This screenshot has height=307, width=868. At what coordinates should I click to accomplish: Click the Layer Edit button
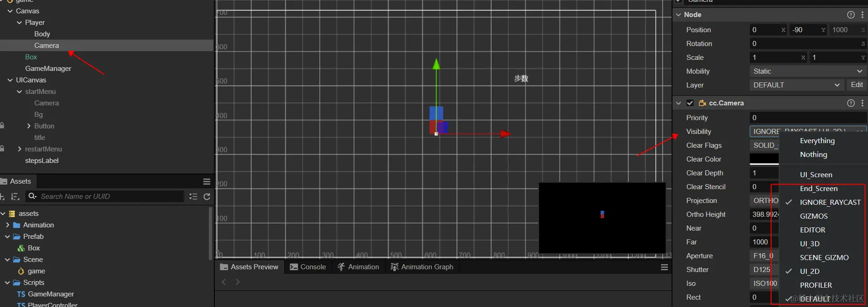[x=857, y=85]
